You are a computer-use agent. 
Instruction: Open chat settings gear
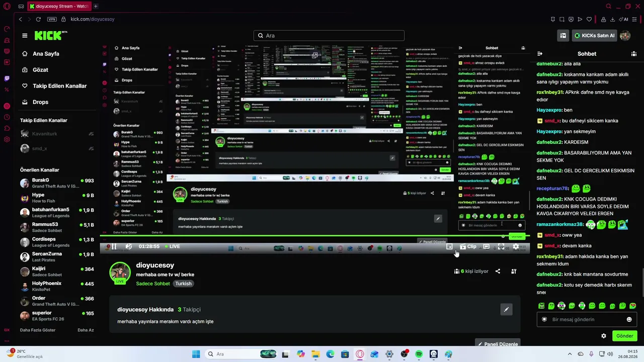tap(604, 336)
